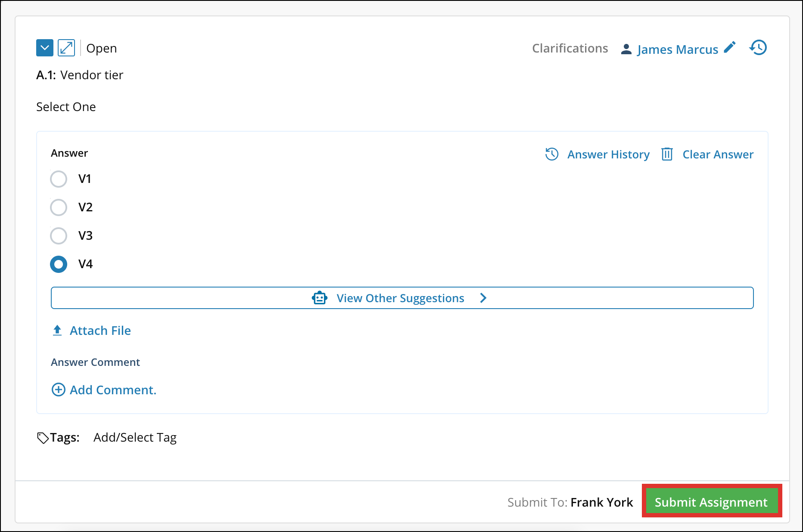Pick the V3 radio button
Screen dimensions: 803x532
59,236
